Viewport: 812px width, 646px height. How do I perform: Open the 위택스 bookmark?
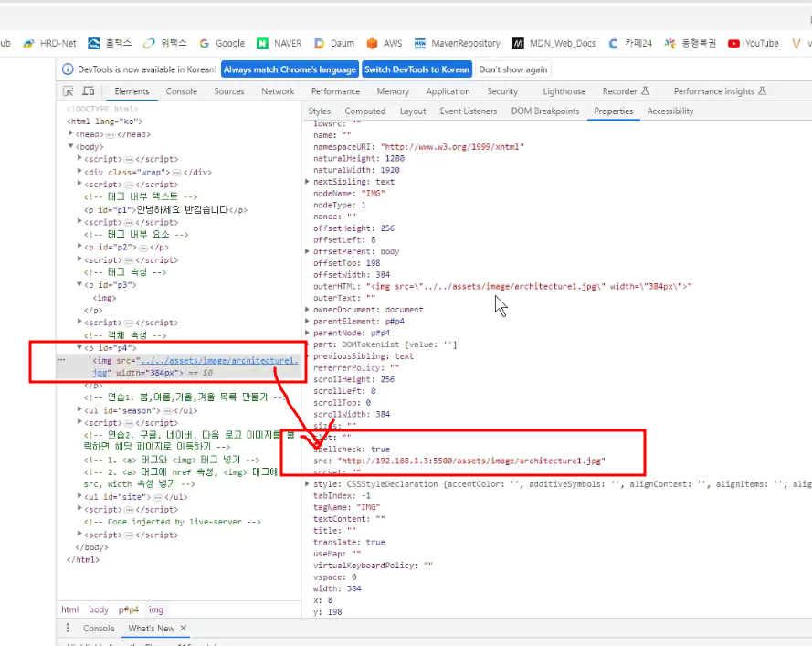[164, 44]
